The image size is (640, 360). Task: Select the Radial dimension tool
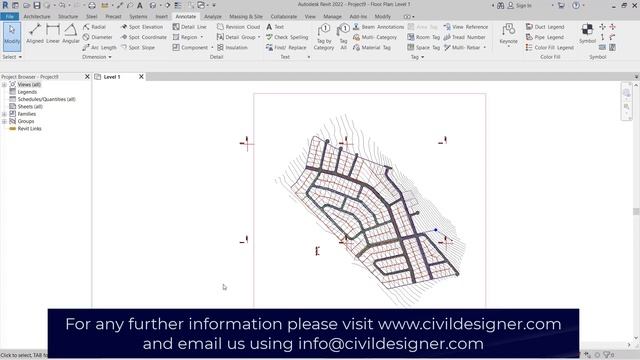(x=94, y=27)
